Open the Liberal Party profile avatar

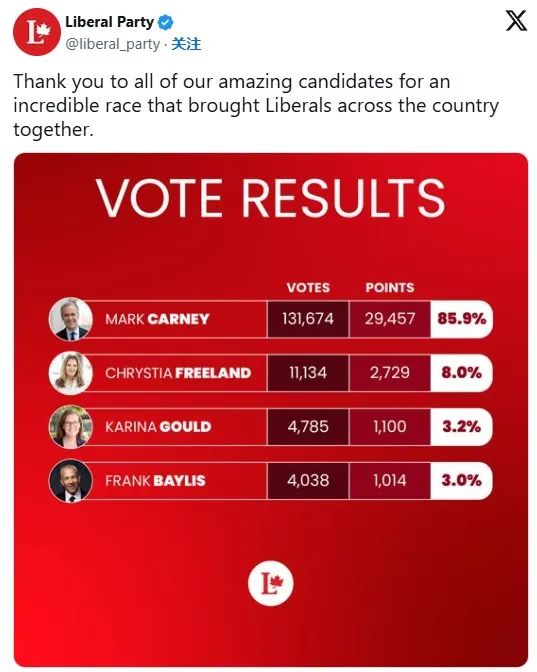36,32
